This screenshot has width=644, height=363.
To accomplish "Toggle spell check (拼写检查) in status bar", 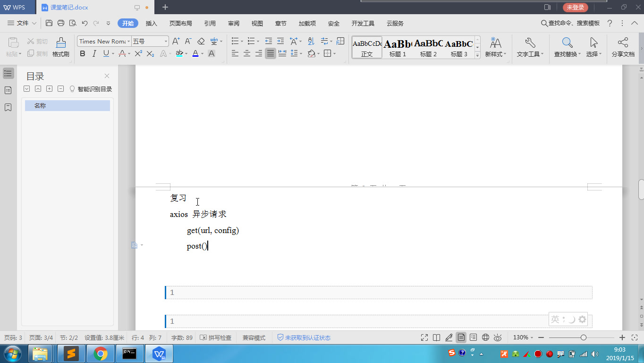I will coord(216,337).
